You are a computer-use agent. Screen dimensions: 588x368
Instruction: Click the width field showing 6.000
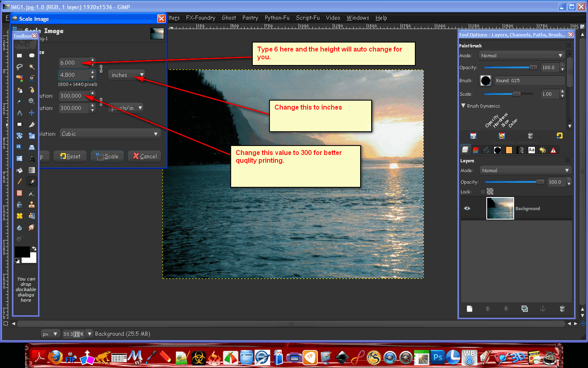74,63
